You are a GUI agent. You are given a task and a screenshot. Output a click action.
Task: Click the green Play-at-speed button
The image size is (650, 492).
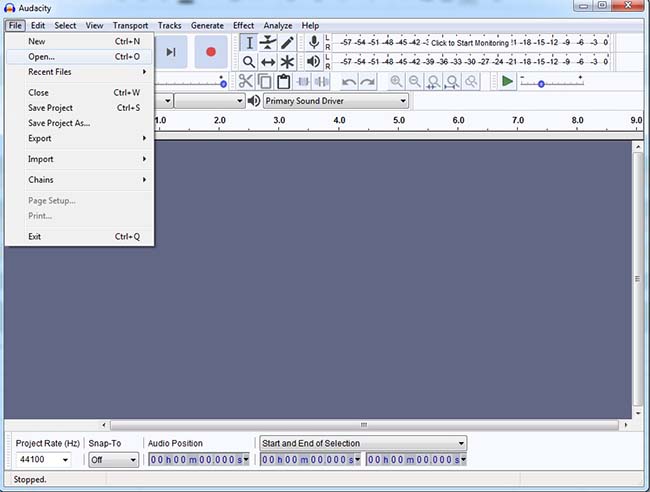click(x=507, y=81)
